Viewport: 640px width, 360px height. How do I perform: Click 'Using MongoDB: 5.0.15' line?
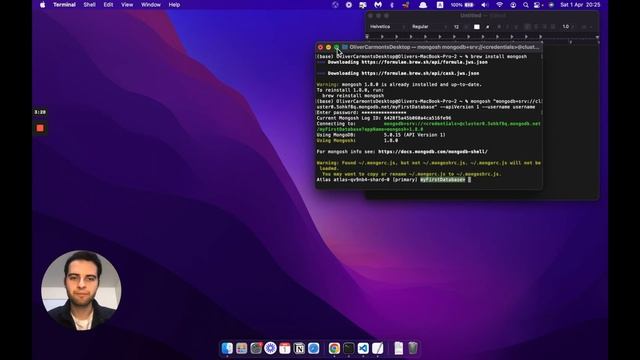pyautogui.click(x=381, y=135)
